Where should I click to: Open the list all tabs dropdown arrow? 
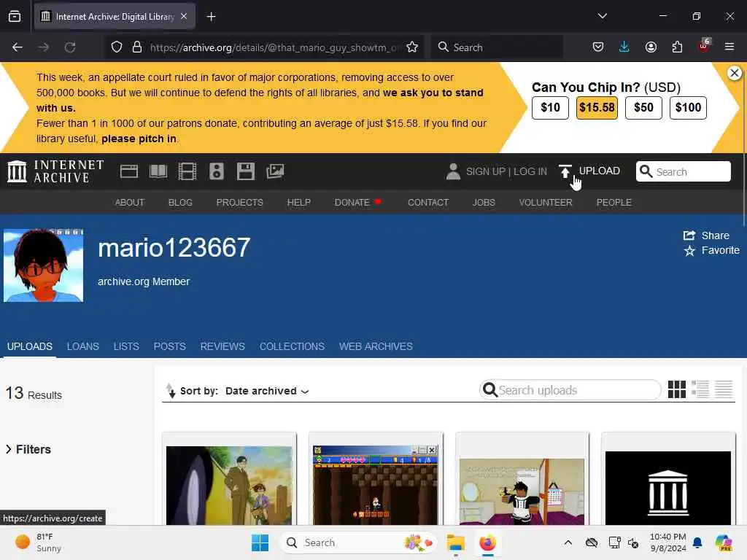(x=603, y=16)
